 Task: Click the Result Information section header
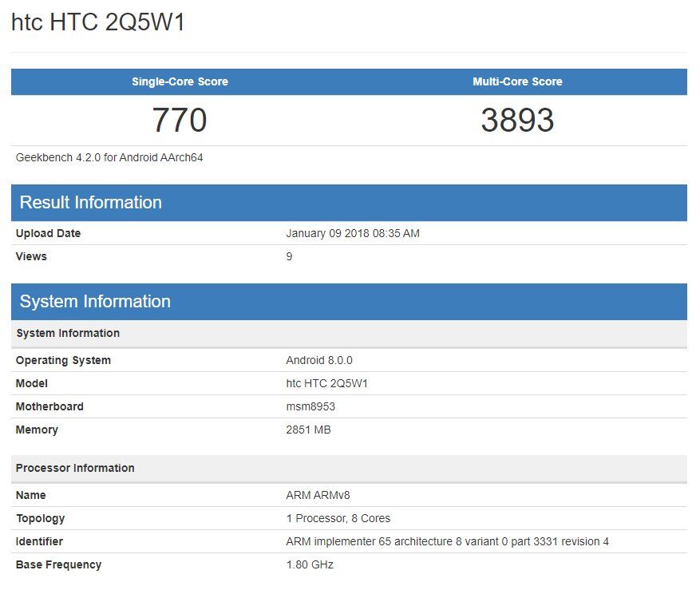click(90, 203)
